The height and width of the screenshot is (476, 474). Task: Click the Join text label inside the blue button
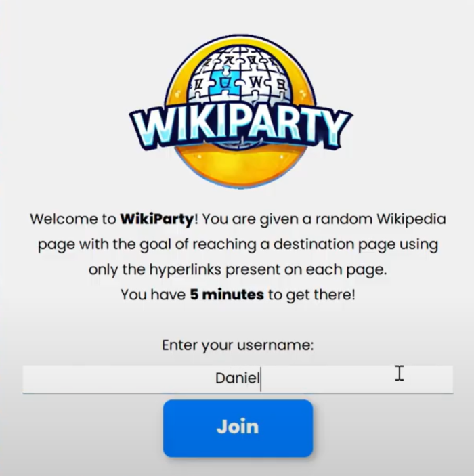pos(238,427)
